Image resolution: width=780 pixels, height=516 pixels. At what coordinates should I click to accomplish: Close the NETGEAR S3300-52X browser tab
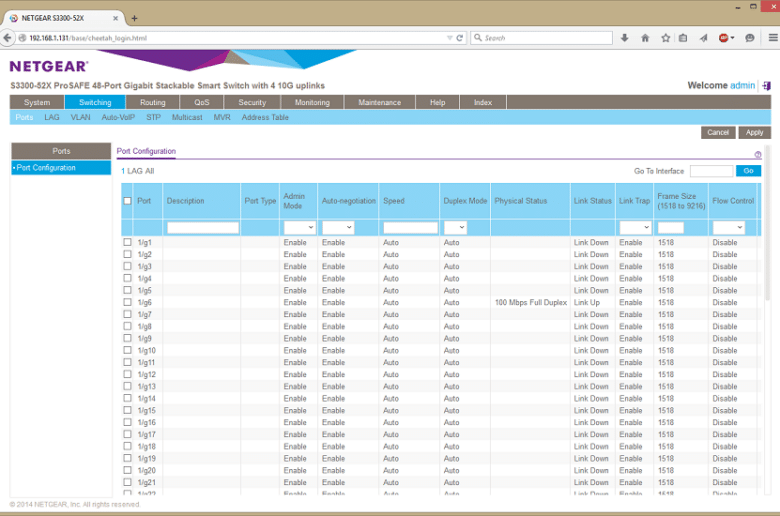click(x=115, y=18)
